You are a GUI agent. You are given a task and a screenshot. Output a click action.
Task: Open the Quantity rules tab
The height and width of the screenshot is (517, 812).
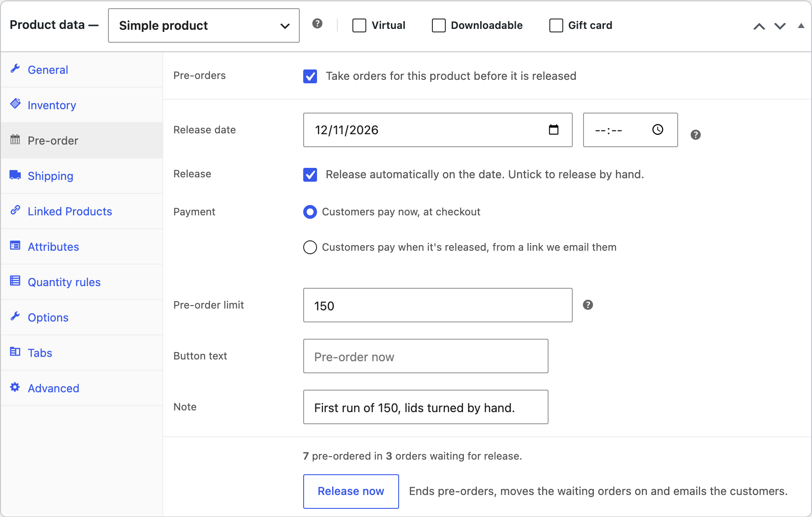click(82, 282)
